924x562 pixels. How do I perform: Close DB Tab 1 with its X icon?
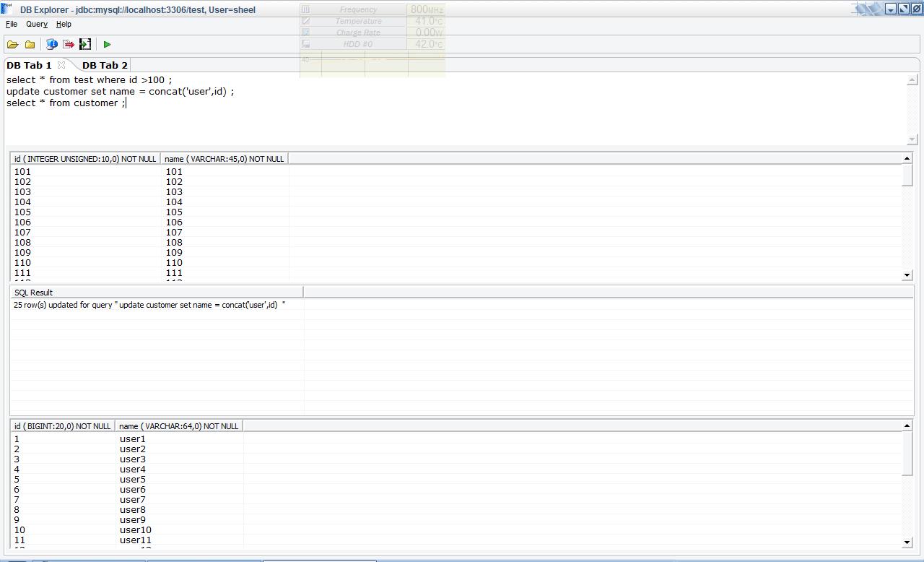61,65
